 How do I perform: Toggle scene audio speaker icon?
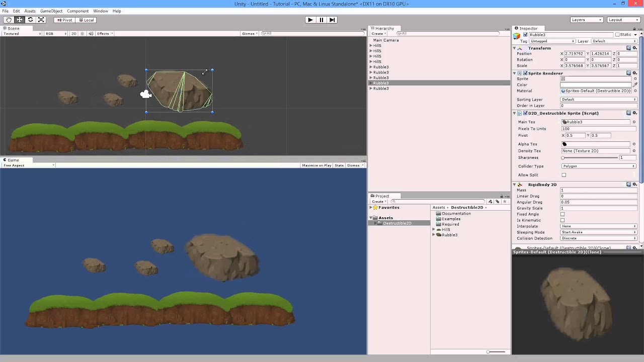point(91,34)
